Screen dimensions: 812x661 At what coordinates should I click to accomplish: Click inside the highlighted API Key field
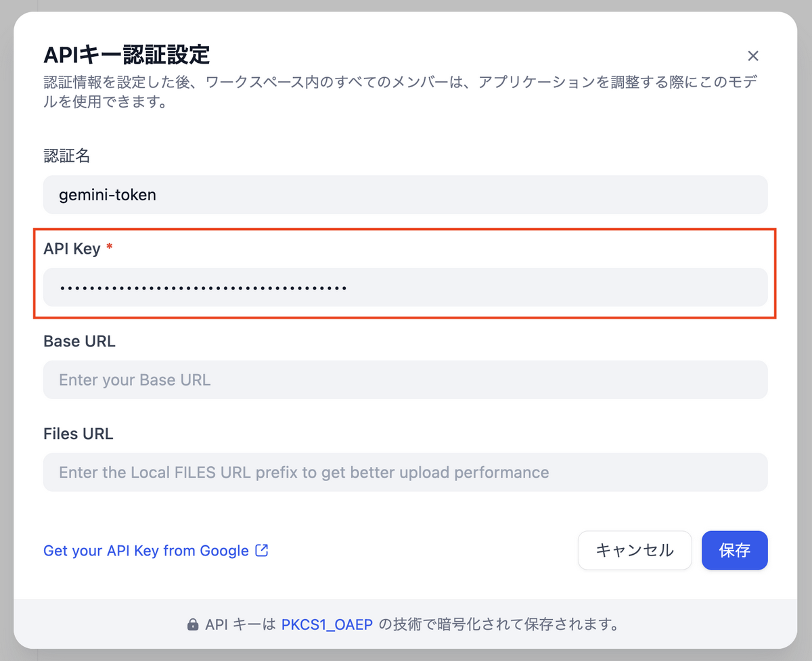tap(406, 287)
